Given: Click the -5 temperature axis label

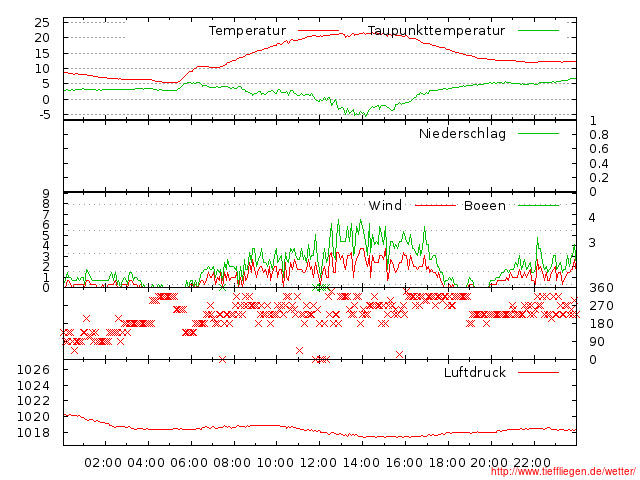Looking at the screenshot, I should coord(45,115).
